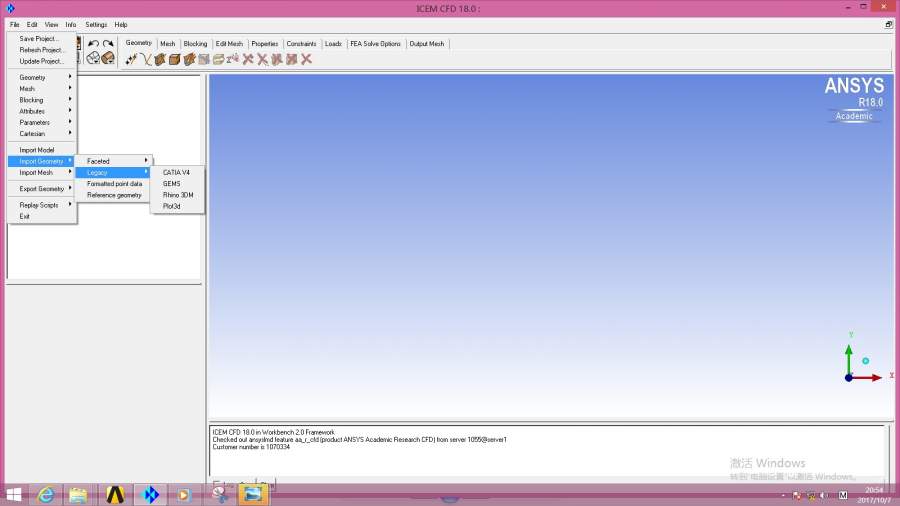Switch to wireframe display mode icon
Viewport: 900px width, 506px height.
point(93,58)
